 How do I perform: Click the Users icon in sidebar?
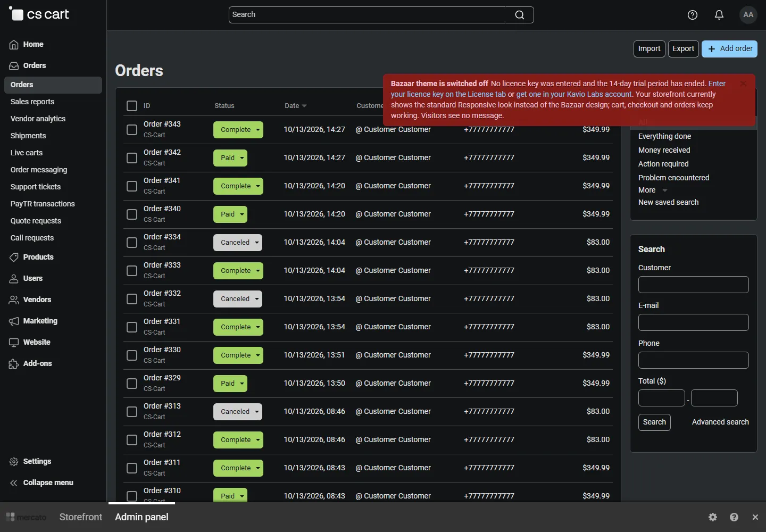tap(14, 279)
